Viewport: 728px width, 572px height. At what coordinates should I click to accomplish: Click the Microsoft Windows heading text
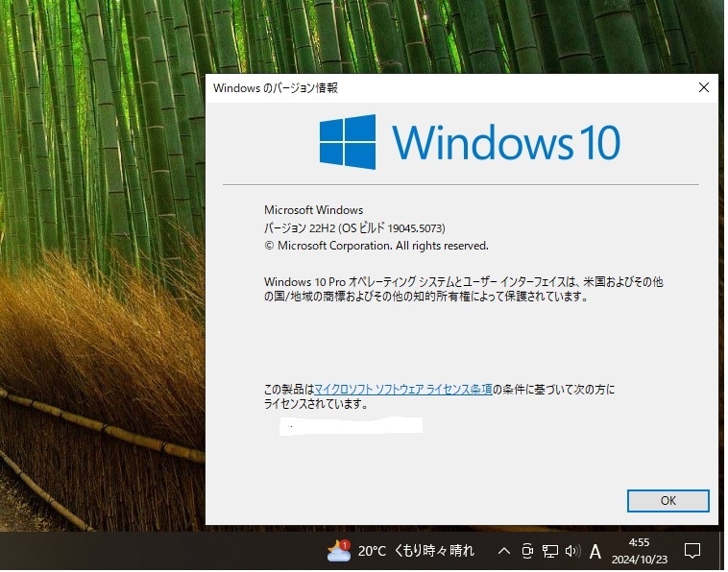point(313,209)
